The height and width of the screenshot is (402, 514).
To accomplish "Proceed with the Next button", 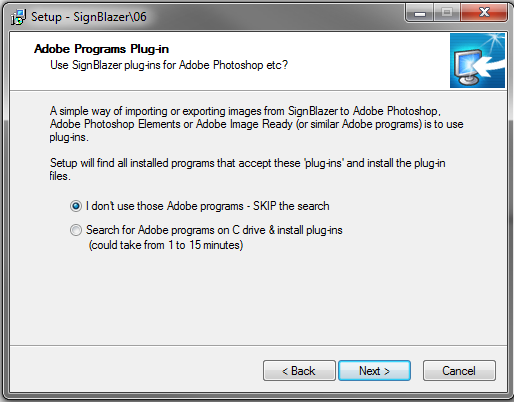I will point(374,370).
